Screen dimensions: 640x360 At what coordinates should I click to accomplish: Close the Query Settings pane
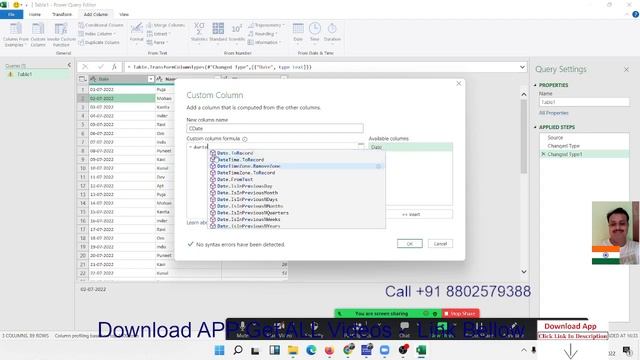[x=626, y=70]
